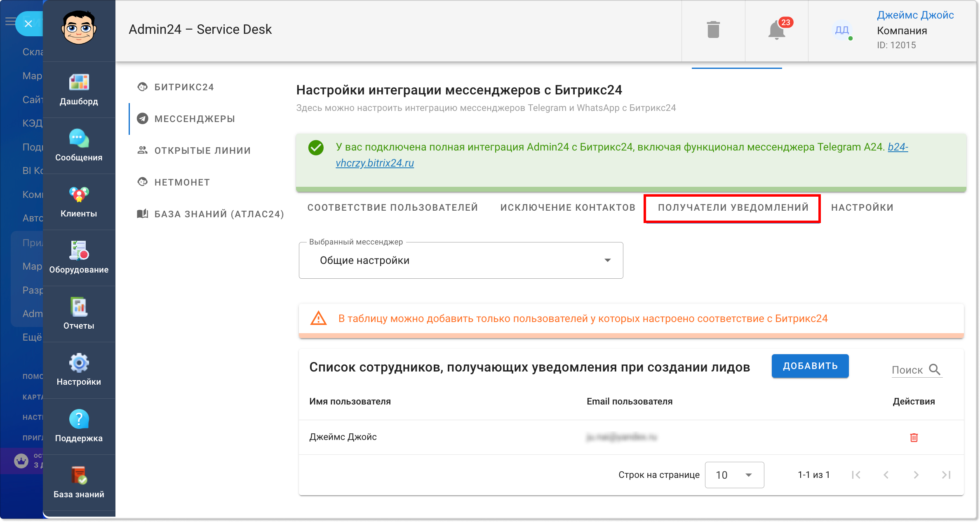Switch to Соответствие пользователей tab
The height and width of the screenshot is (522, 980).
pyautogui.click(x=392, y=207)
